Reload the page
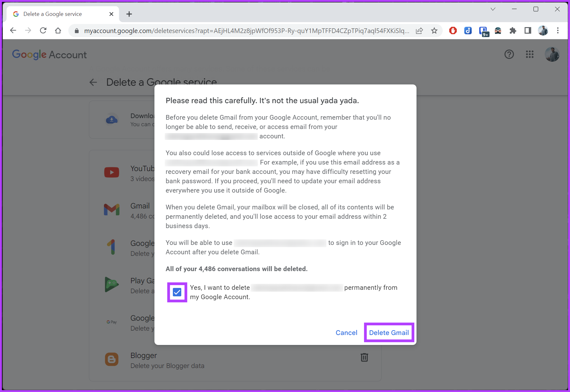 click(x=43, y=31)
